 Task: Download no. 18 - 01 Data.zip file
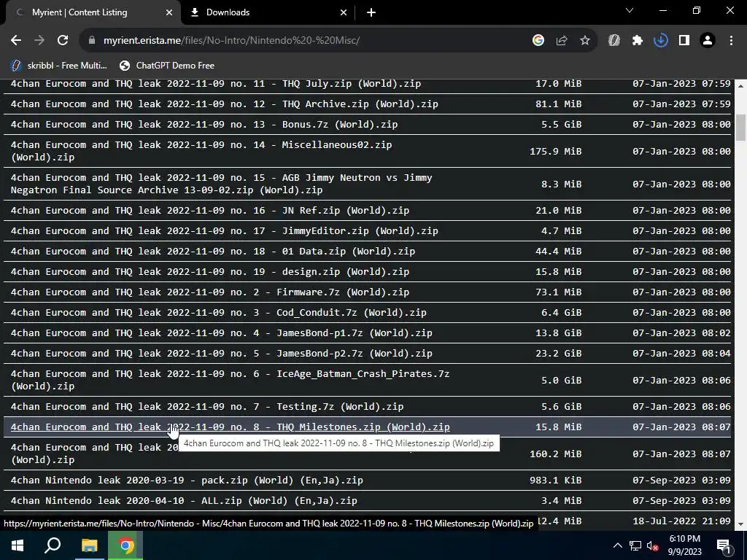(212, 252)
